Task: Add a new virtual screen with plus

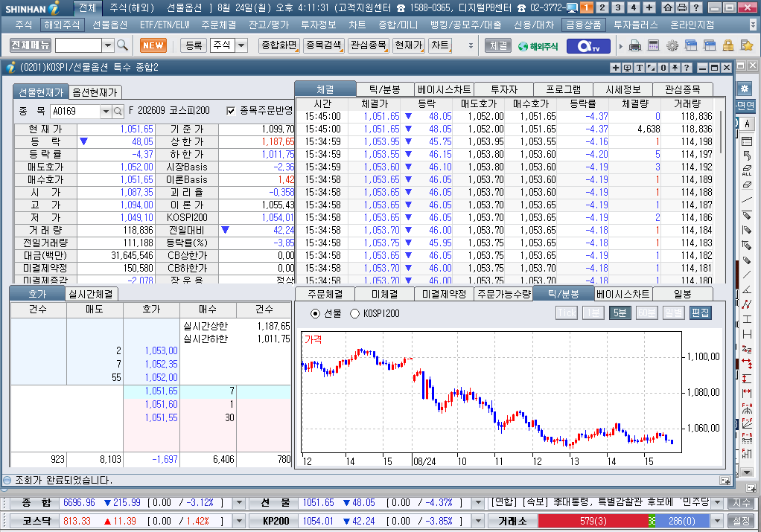Action: [x=649, y=7]
